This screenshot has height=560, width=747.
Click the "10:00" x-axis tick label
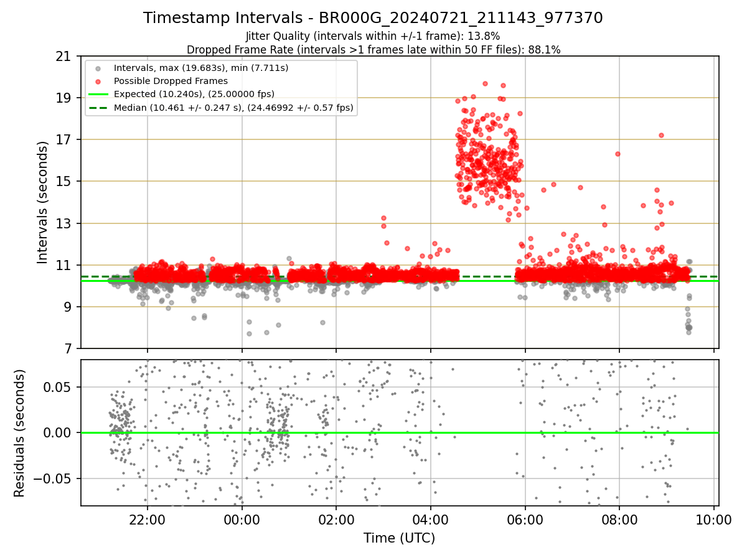713,518
